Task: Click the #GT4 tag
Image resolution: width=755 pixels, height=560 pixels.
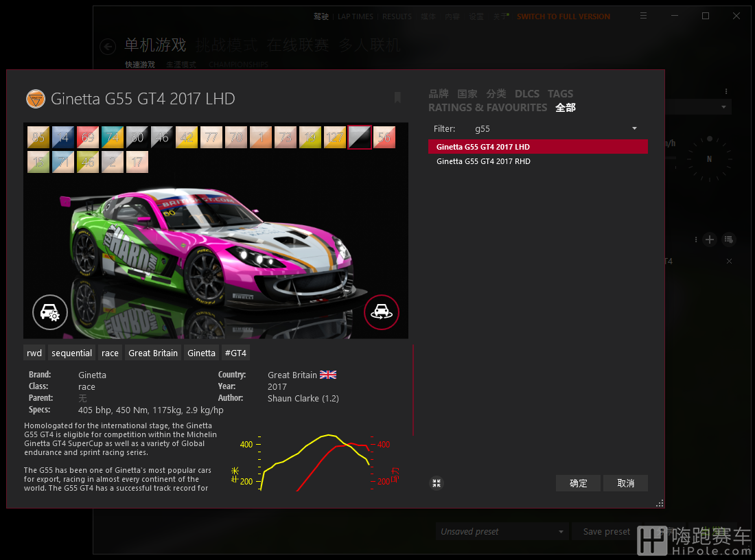Action: click(x=235, y=353)
